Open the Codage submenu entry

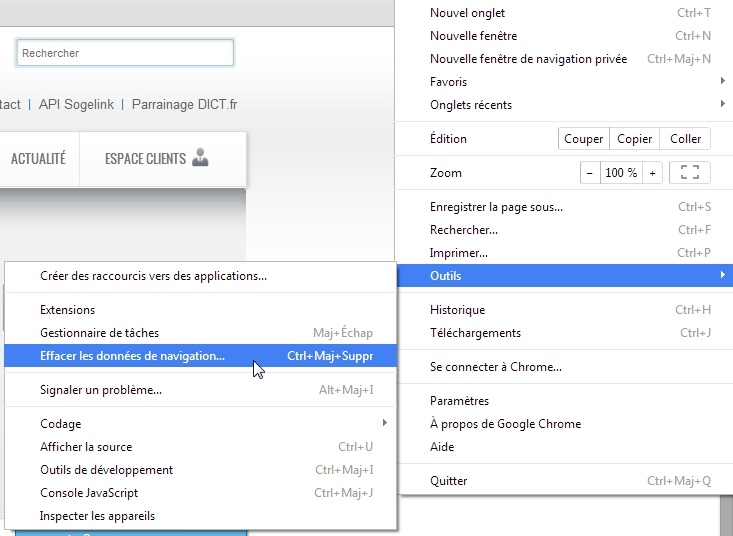coord(201,423)
